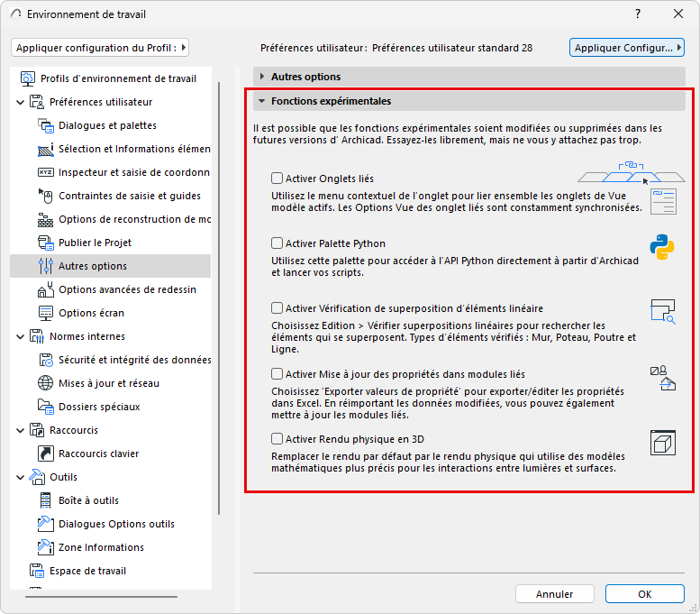
Task: Click the Dialogues Options outils icon
Action: [46, 524]
